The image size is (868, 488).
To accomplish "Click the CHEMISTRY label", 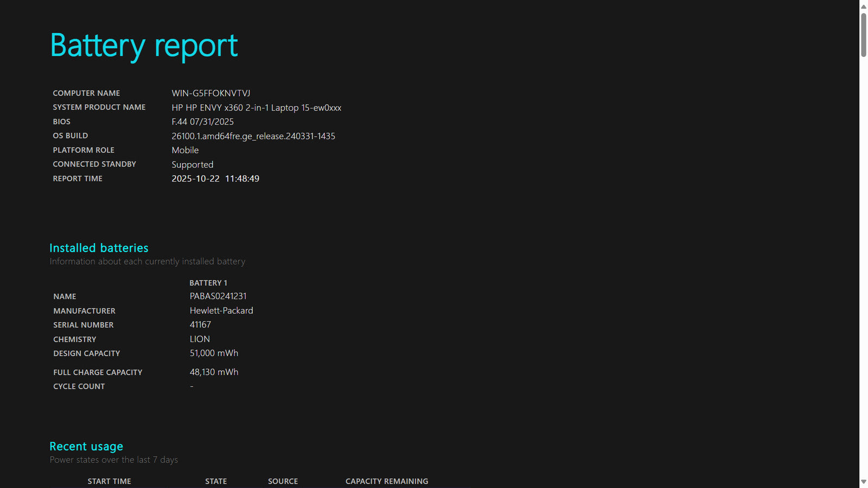I will point(75,339).
